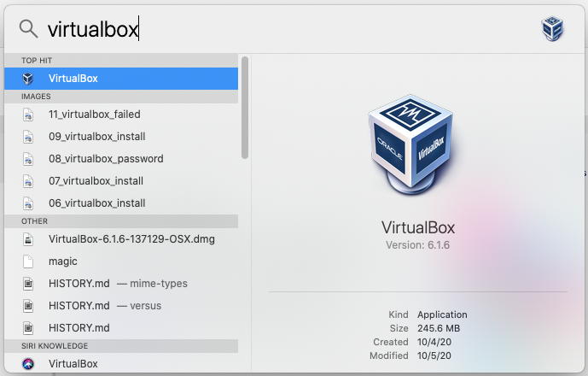Open HISTORY.md in versus
Screen dimensions: 588x376
pos(105,306)
